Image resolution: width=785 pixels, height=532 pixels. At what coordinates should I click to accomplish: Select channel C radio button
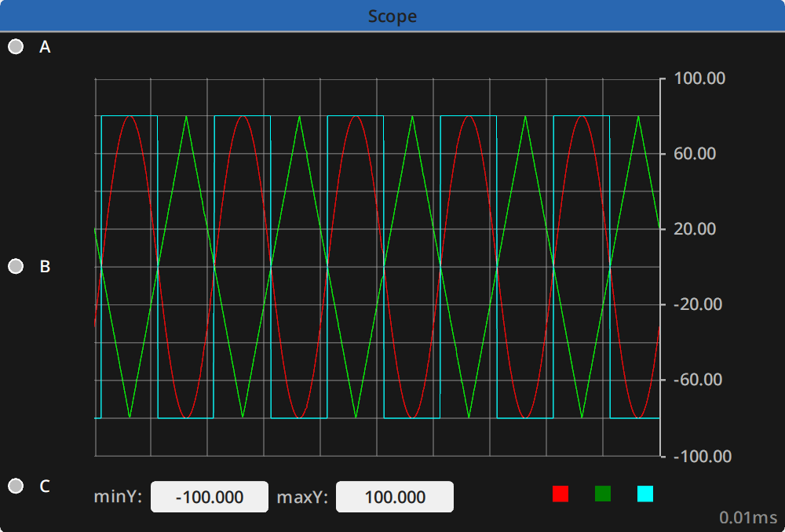point(15,486)
